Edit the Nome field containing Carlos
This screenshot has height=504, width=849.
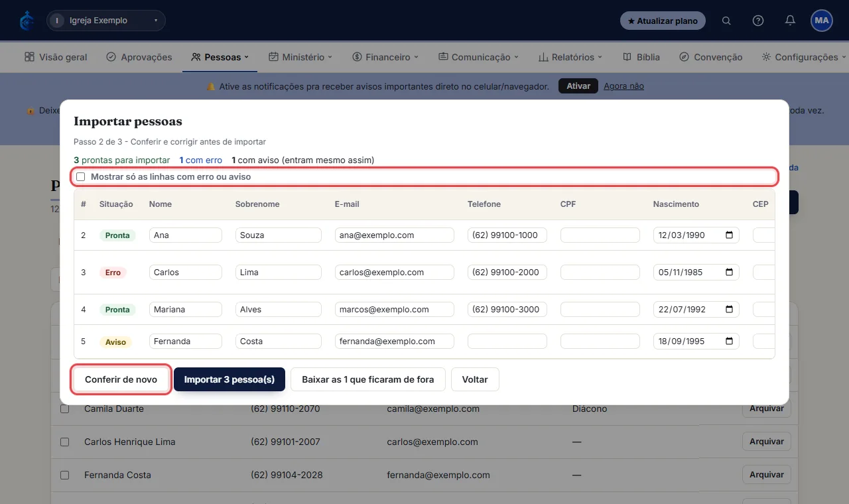tap(186, 273)
